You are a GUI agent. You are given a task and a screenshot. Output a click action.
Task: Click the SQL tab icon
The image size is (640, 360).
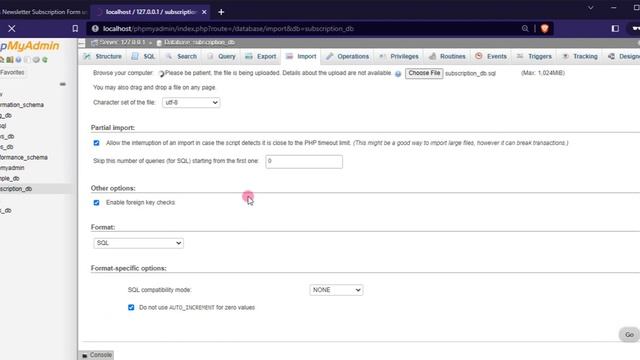[x=135, y=56]
